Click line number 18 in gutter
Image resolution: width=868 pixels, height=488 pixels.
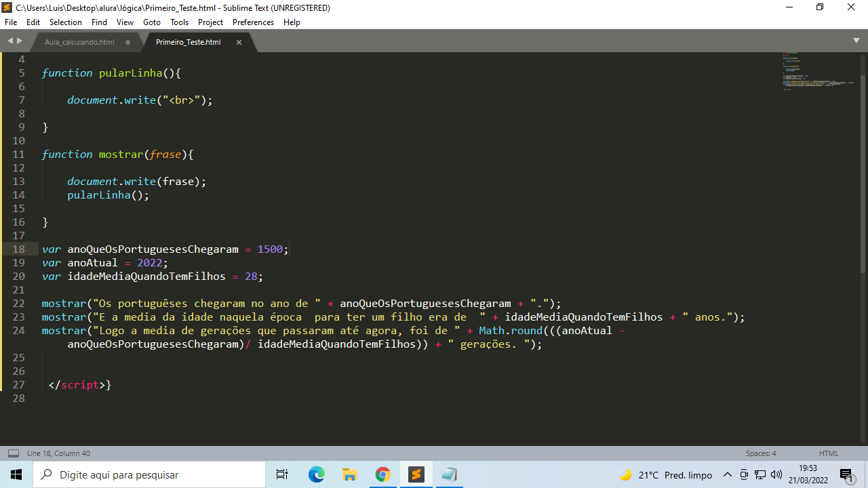coord(18,249)
